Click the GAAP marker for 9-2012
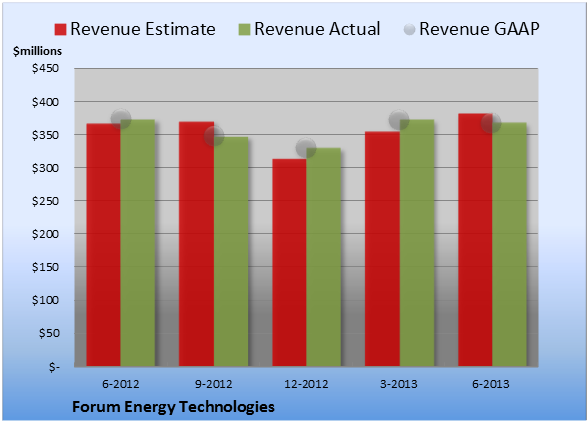This screenshot has height=422, width=588. pyautogui.click(x=214, y=136)
